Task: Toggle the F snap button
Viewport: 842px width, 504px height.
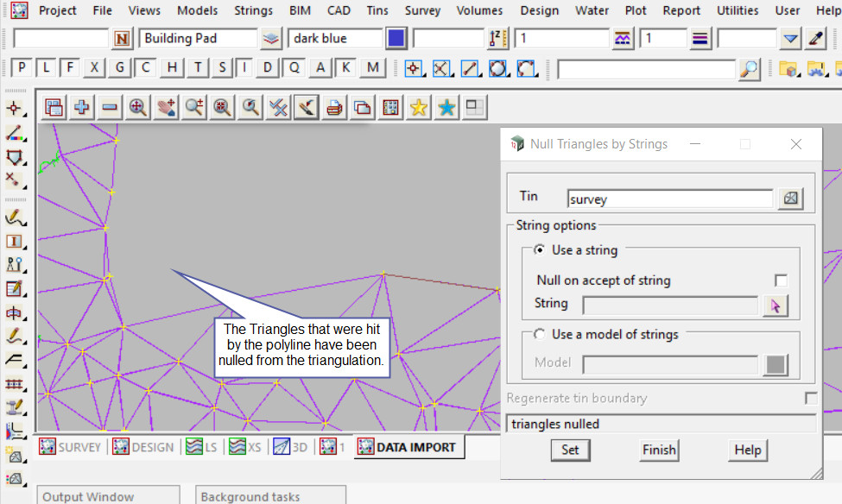Action: click(70, 67)
